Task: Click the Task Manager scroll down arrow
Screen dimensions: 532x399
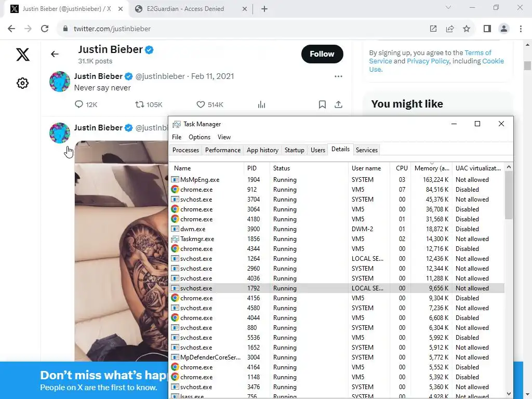Action: point(509,394)
